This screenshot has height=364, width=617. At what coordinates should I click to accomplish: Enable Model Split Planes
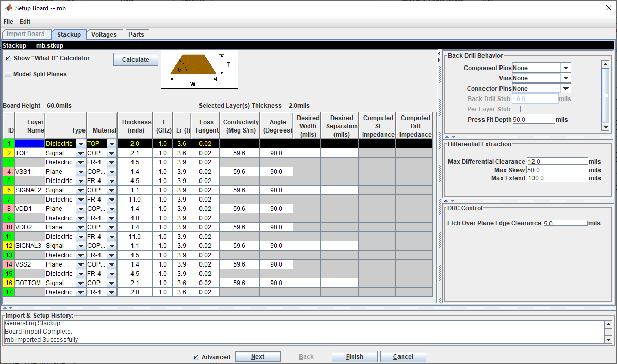pyautogui.click(x=7, y=74)
